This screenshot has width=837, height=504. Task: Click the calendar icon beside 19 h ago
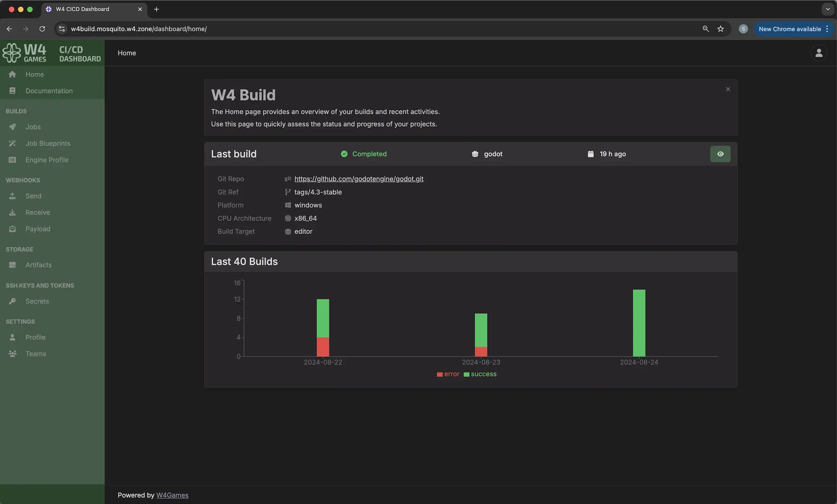[591, 154]
